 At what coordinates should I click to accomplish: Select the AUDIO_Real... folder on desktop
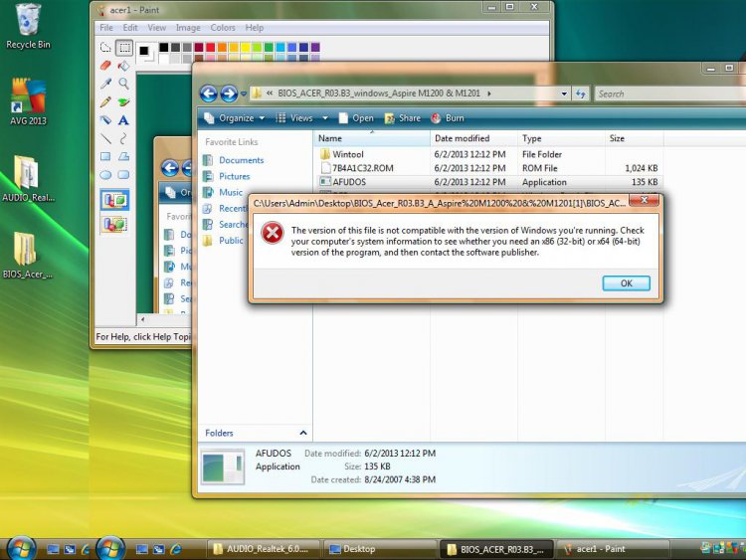pos(28,178)
